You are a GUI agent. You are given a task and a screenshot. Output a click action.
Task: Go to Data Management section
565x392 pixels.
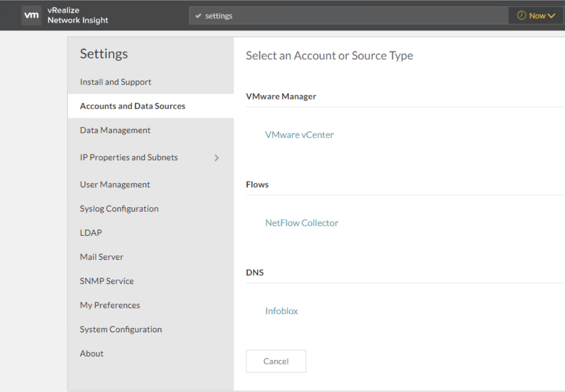coord(115,130)
